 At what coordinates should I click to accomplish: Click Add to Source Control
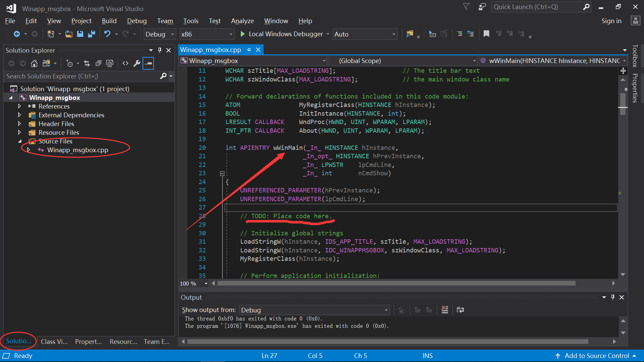tap(596, 356)
